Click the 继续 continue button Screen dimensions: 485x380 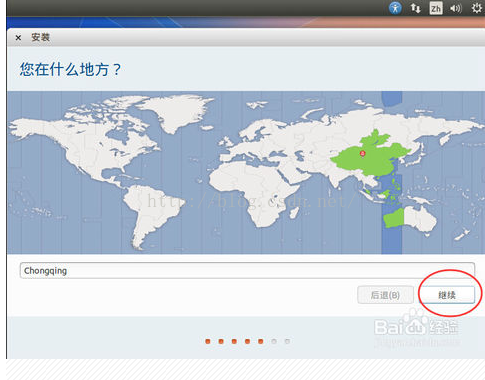point(447,295)
